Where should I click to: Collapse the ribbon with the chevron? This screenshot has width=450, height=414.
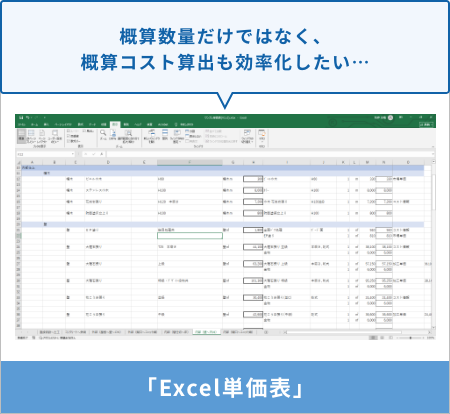(x=433, y=146)
